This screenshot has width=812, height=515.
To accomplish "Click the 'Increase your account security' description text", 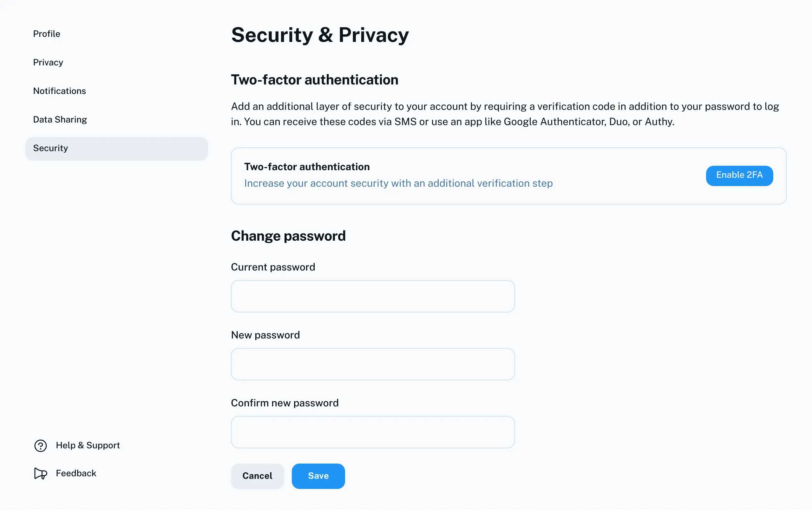I will pyautogui.click(x=398, y=183).
